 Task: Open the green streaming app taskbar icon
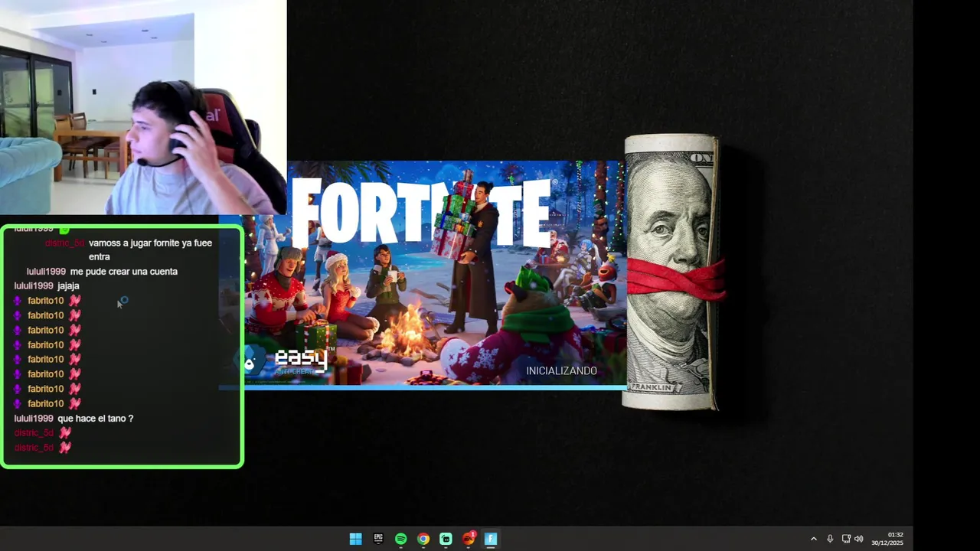pyautogui.click(x=446, y=539)
